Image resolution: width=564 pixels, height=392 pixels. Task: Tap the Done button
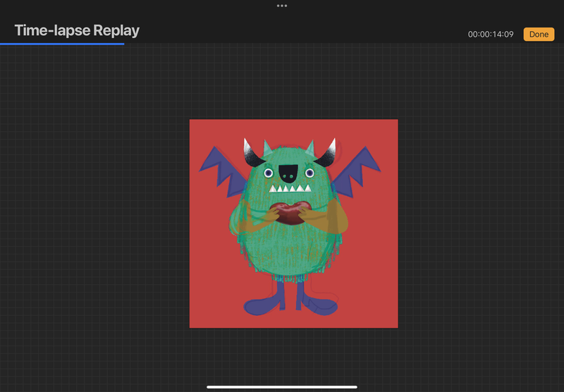click(539, 35)
